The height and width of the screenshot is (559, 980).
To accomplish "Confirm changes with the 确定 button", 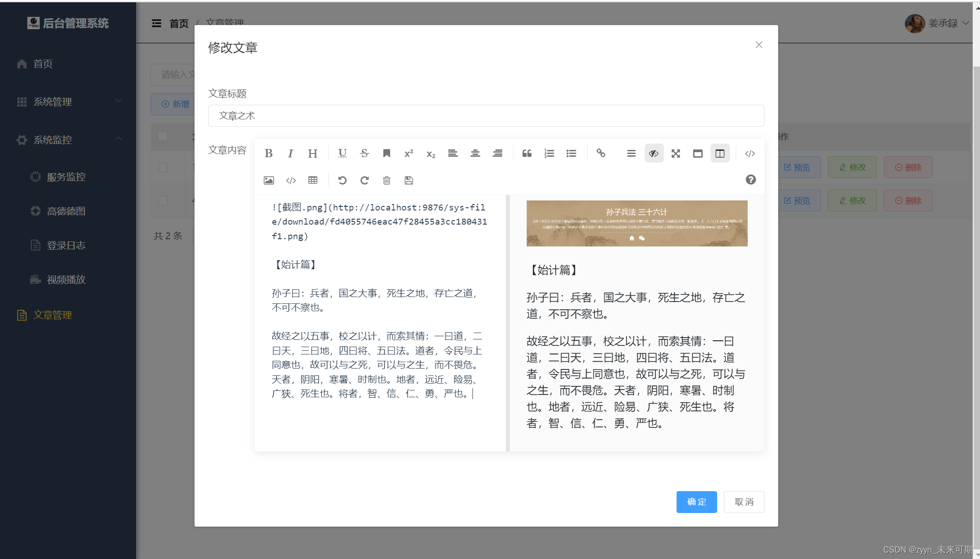I will tap(696, 502).
